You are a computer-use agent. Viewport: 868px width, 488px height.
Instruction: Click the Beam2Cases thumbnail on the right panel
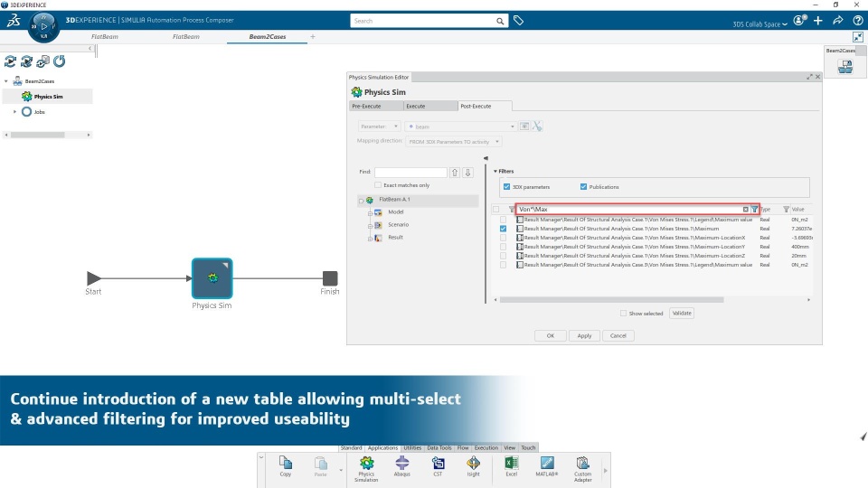(845, 67)
